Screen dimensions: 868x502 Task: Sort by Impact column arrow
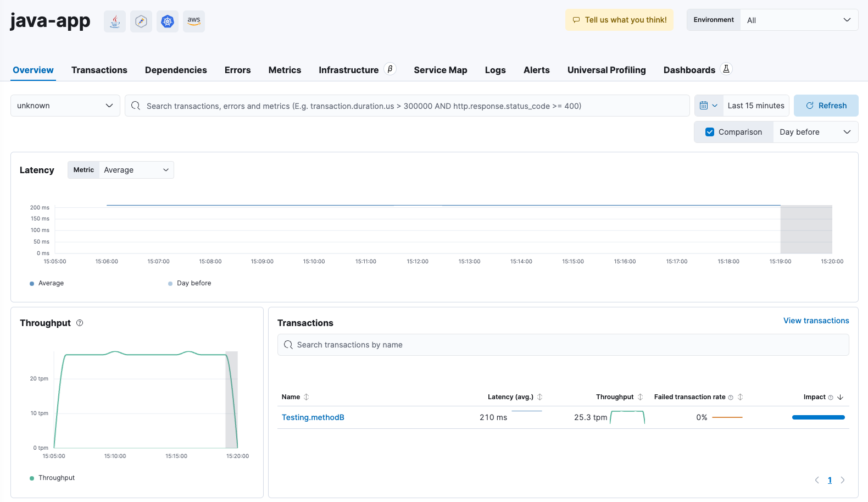pos(840,397)
